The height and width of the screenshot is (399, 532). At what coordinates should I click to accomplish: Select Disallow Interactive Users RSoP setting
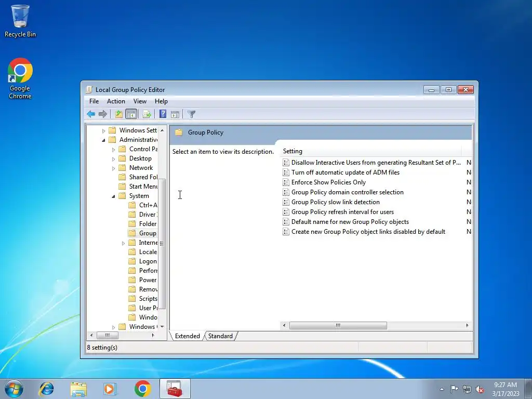coord(372,163)
